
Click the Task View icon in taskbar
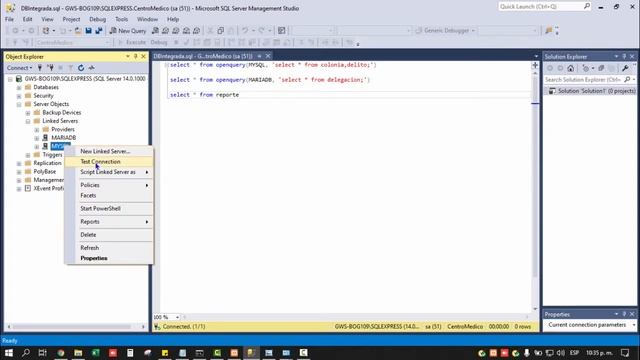42,353
